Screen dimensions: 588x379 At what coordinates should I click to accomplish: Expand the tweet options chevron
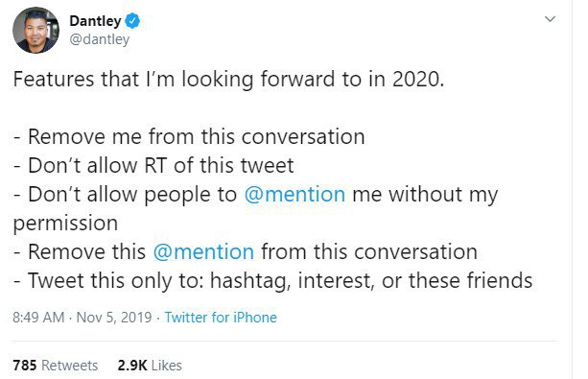coord(550,19)
